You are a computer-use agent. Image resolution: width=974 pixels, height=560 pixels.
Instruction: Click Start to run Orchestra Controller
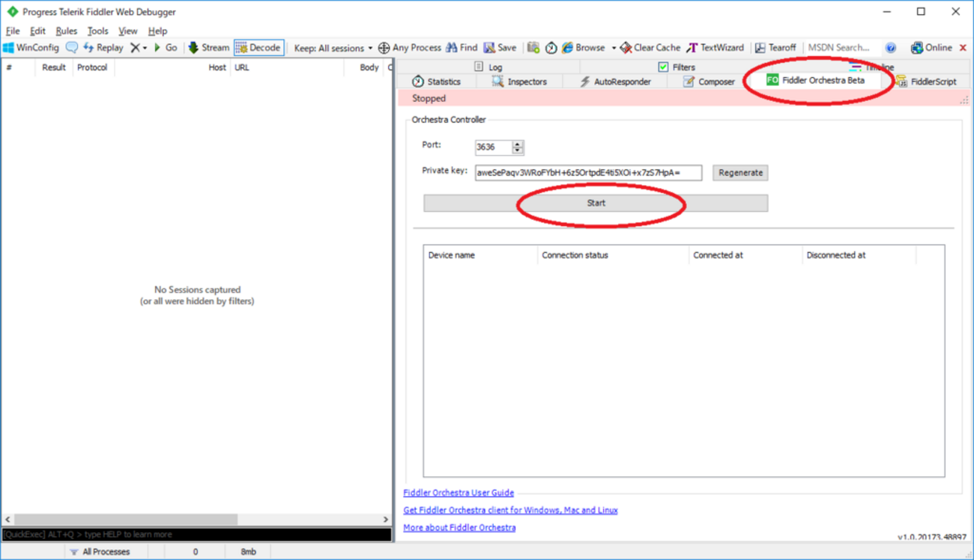(596, 203)
